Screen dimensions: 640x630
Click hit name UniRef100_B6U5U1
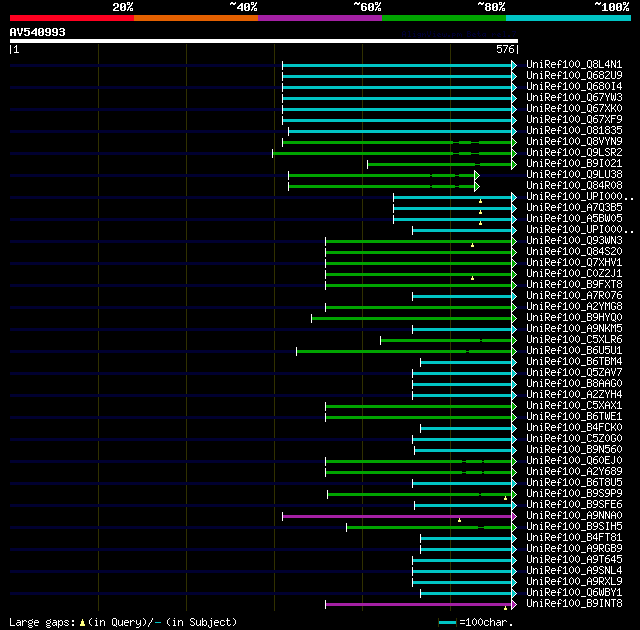tap(574, 351)
